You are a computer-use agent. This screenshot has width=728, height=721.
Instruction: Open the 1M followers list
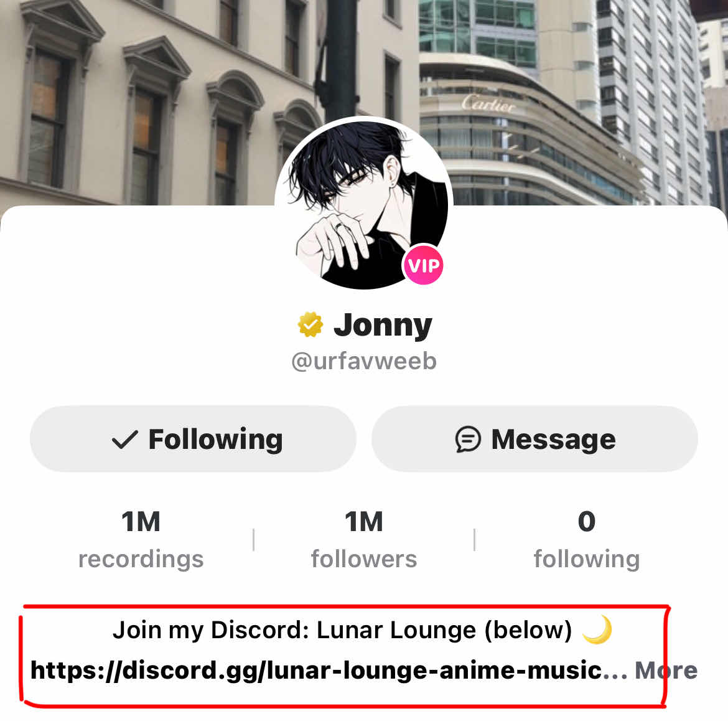coord(364,539)
